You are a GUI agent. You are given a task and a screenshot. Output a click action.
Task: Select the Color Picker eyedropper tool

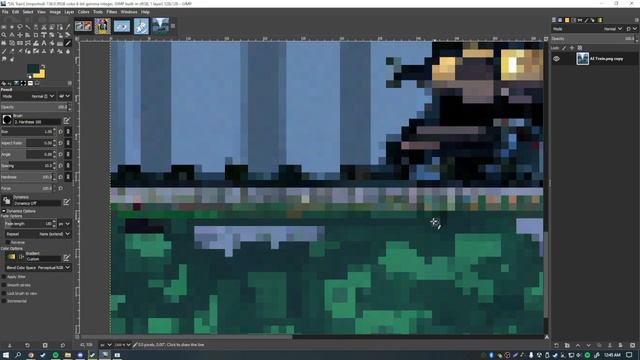coord(68,27)
